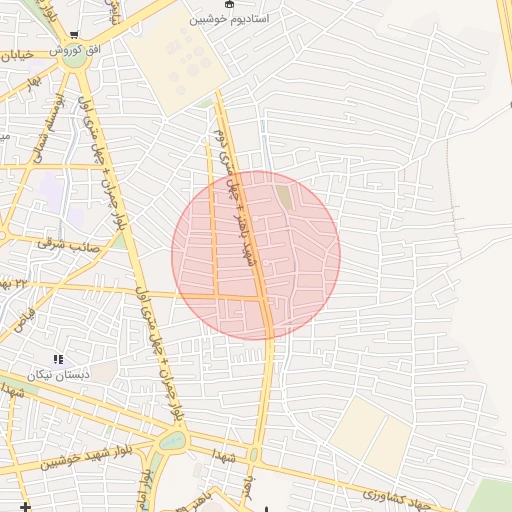The height and width of the screenshot is (512, 512).
Task: Open the school icon above دبستان نیکان
Action: pos(58,359)
